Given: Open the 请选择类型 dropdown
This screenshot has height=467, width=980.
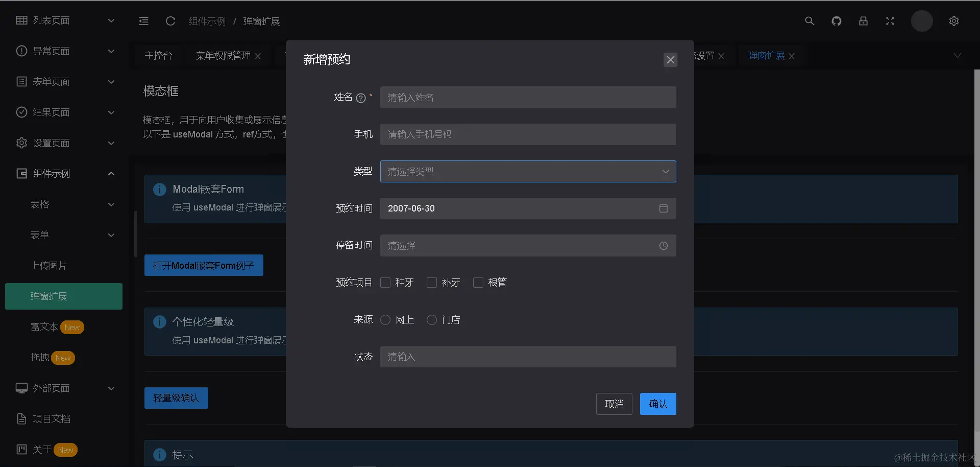Looking at the screenshot, I should pyautogui.click(x=528, y=172).
